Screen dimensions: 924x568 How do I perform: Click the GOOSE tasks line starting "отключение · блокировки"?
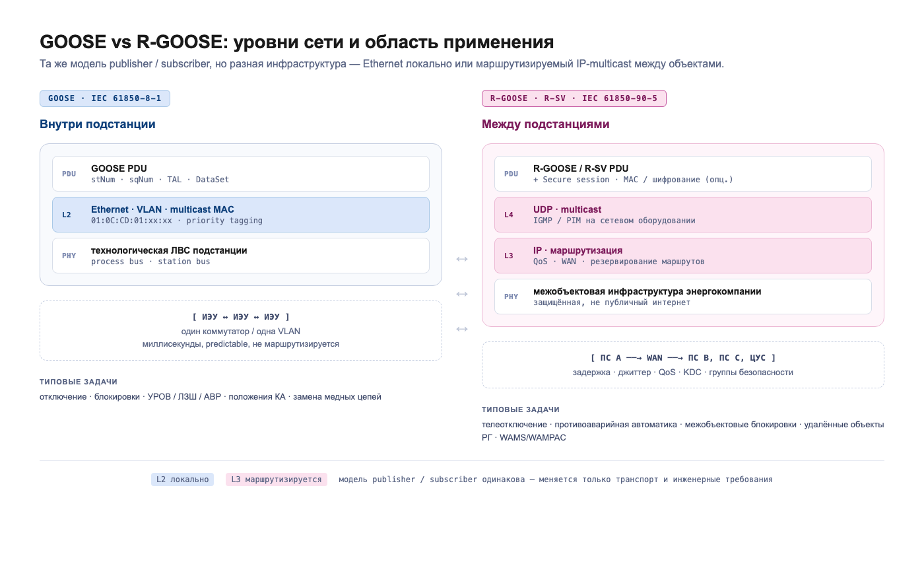tap(211, 397)
